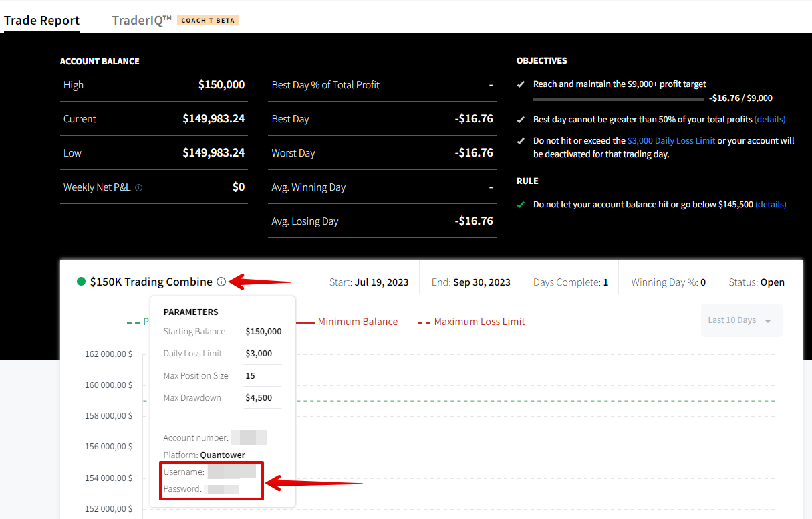Click the info icon beside Weekly Net P&L
Image resolution: width=812 pixels, height=519 pixels.
138,188
